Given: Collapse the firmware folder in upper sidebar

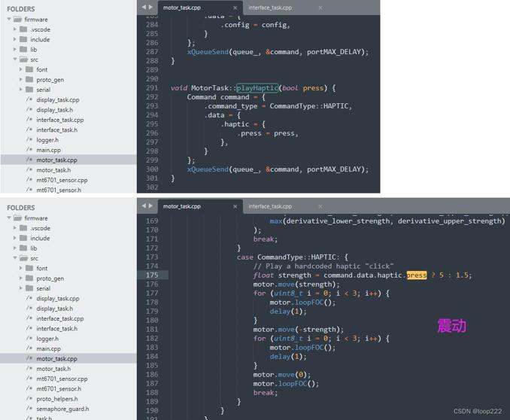Looking at the screenshot, I should (x=9, y=20).
